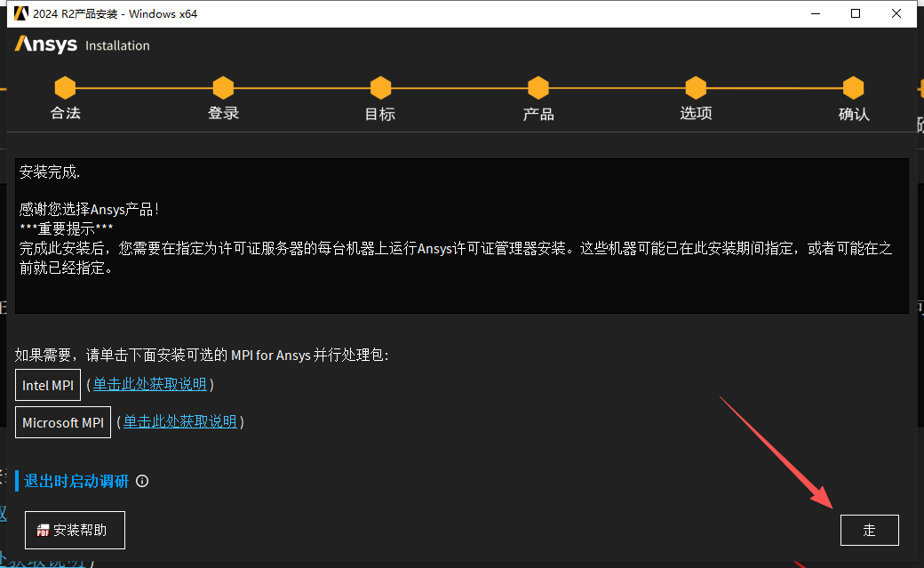The width and height of the screenshot is (924, 568).
Task: Click the PDF icon inside 安装帮助 button
Action: coord(42,530)
